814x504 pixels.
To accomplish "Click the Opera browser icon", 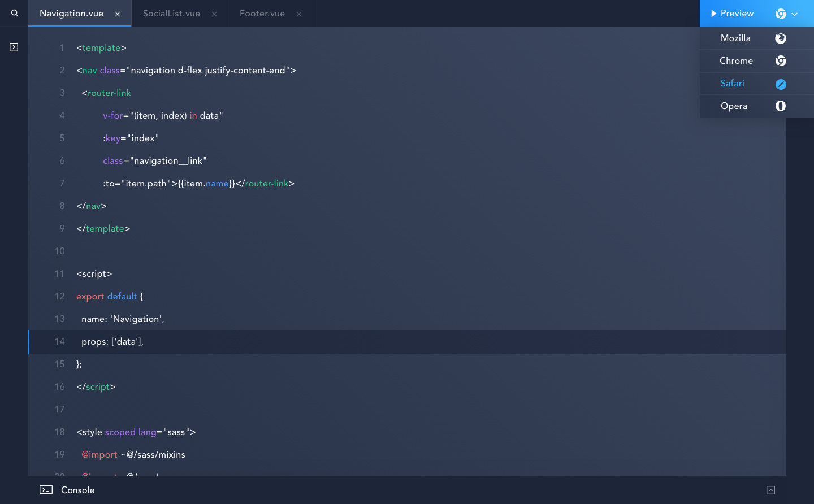I will [x=781, y=106].
